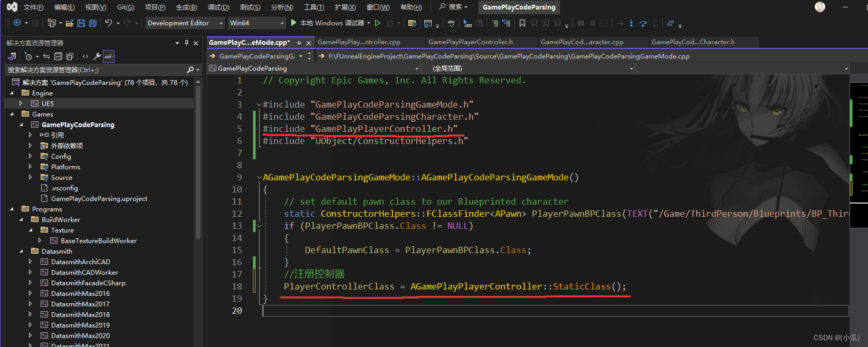The image size is (868, 347).
Task: Open the Win64 platform dropdown
Action: (256, 23)
